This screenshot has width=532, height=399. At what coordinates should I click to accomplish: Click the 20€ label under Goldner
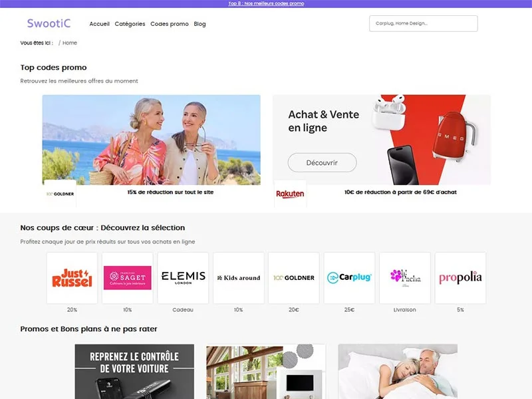coord(294,310)
